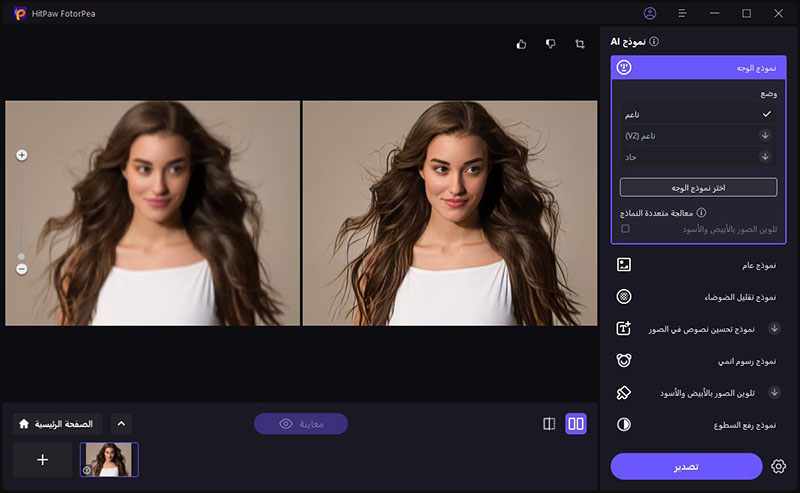800x493 pixels.
Task: Click the تصدير export button
Action: [x=686, y=466]
